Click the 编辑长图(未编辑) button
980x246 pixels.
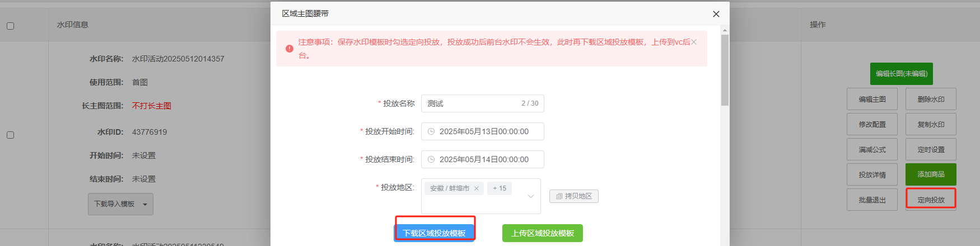pyautogui.click(x=901, y=74)
